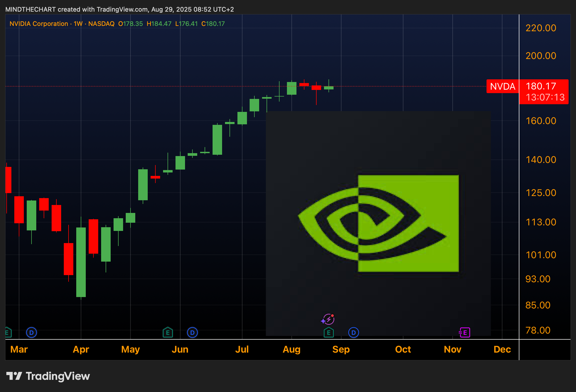This screenshot has height=392, width=576.
Task: Click the large NVIDIA logo image
Action: point(379,223)
